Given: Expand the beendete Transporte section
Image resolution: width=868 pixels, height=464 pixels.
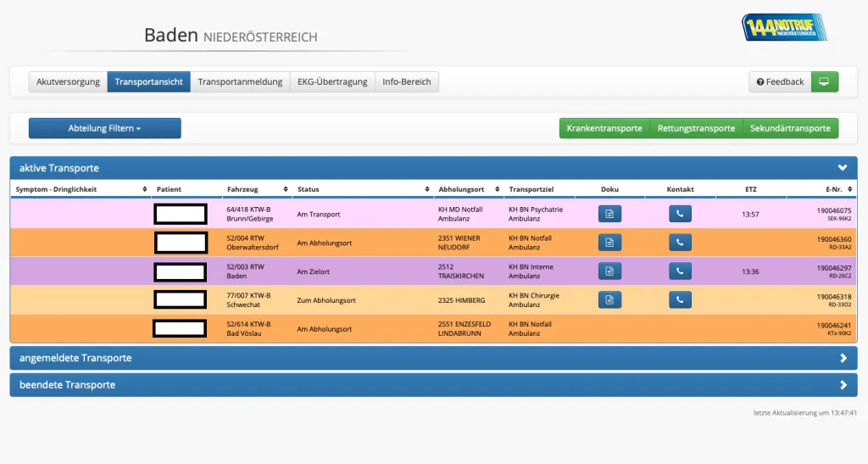Looking at the screenshot, I should (x=842, y=385).
